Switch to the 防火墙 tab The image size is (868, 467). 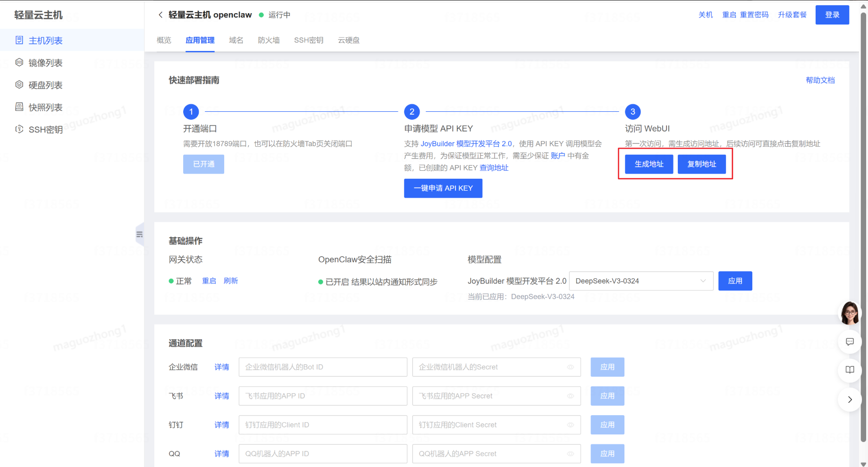tap(269, 40)
